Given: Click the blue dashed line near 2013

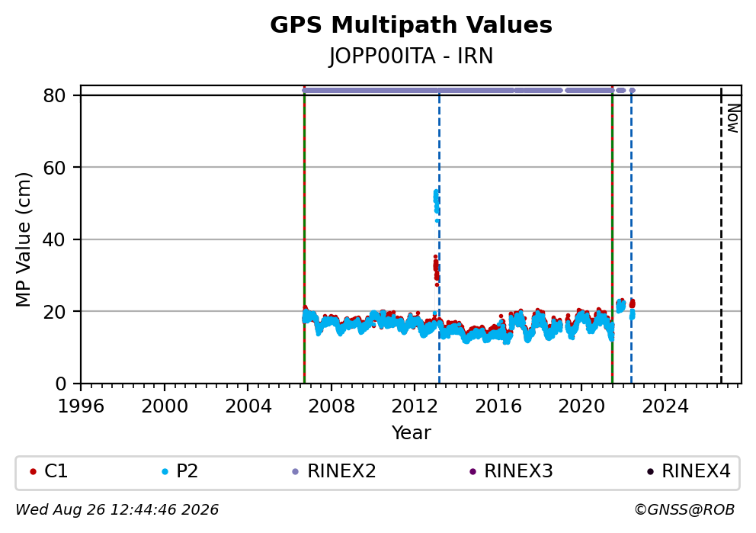Looking at the screenshot, I should (x=439, y=236).
